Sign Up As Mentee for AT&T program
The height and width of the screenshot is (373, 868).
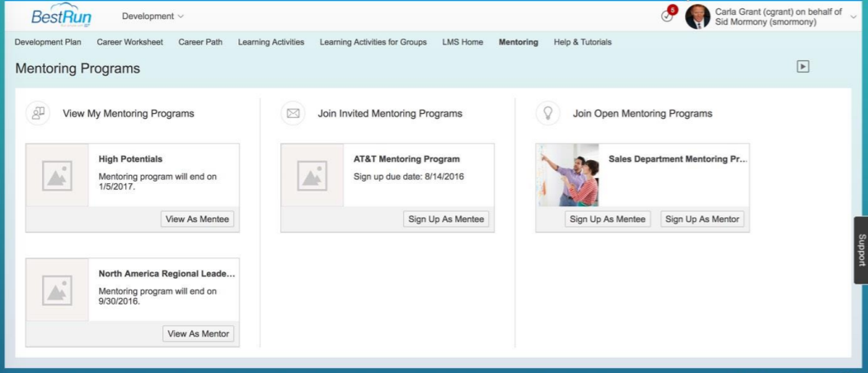tap(446, 219)
